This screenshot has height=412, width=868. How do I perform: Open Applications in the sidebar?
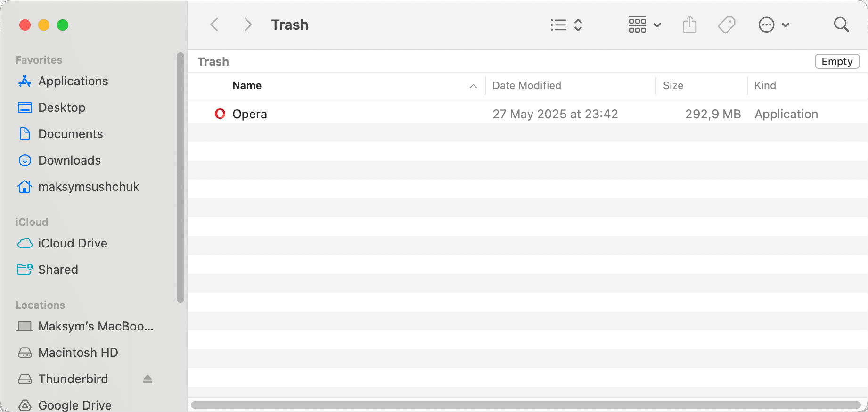(x=73, y=81)
